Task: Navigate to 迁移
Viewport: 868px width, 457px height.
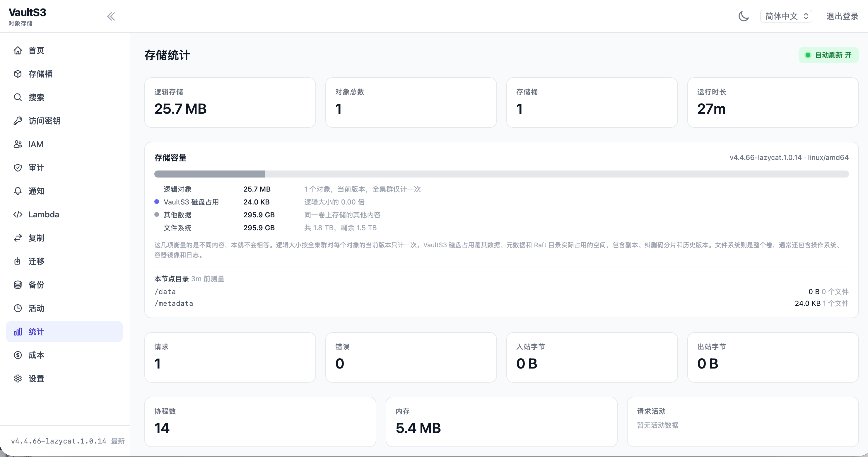Action: (x=64, y=261)
